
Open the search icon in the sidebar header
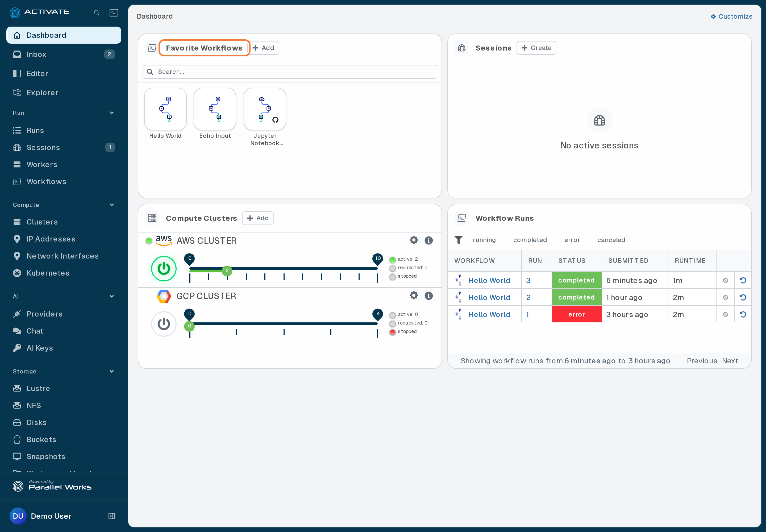[97, 13]
